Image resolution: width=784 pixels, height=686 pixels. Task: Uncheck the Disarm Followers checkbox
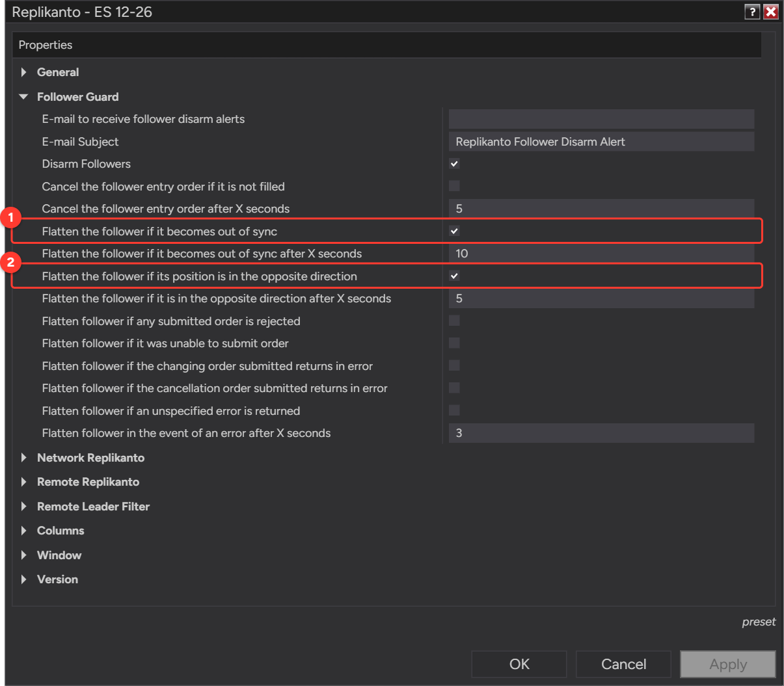[454, 164]
